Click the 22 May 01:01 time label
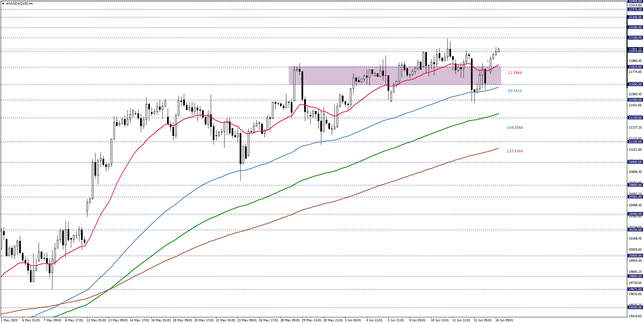644x324 pixels. [226, 320]
